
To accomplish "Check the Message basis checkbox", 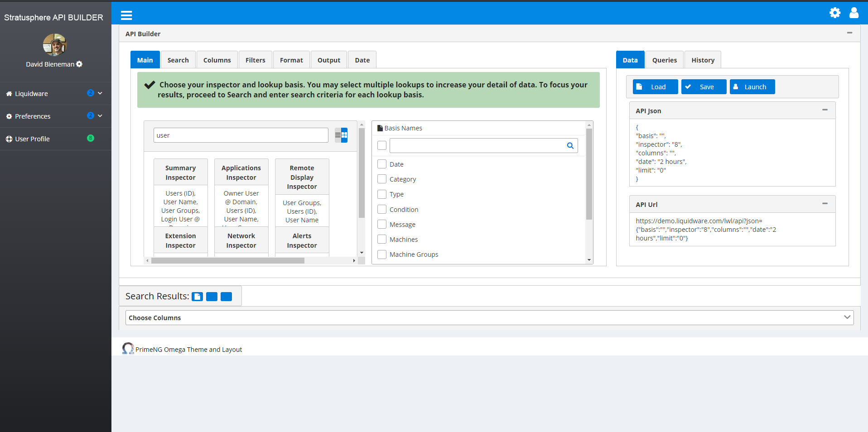I will click(382, 224).
